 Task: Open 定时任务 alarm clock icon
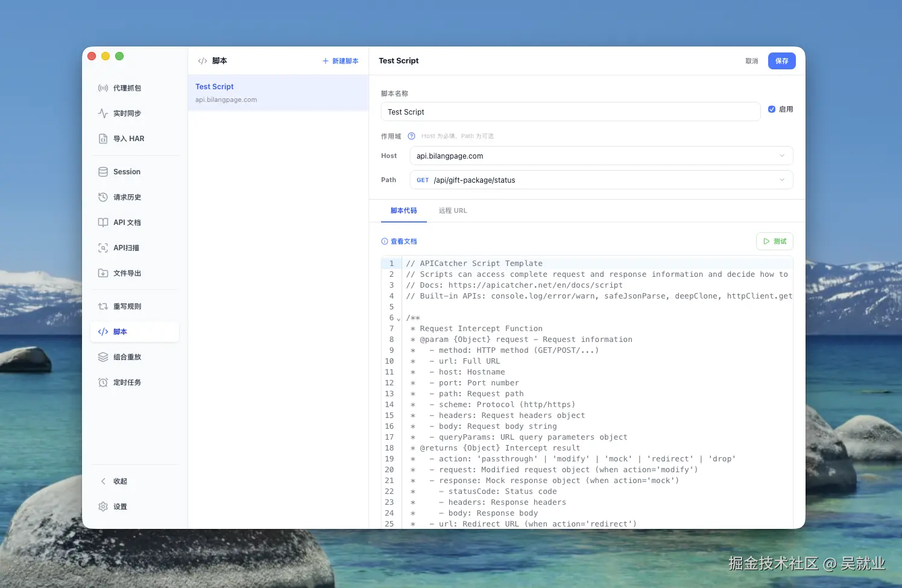click(x=103, y=382)
